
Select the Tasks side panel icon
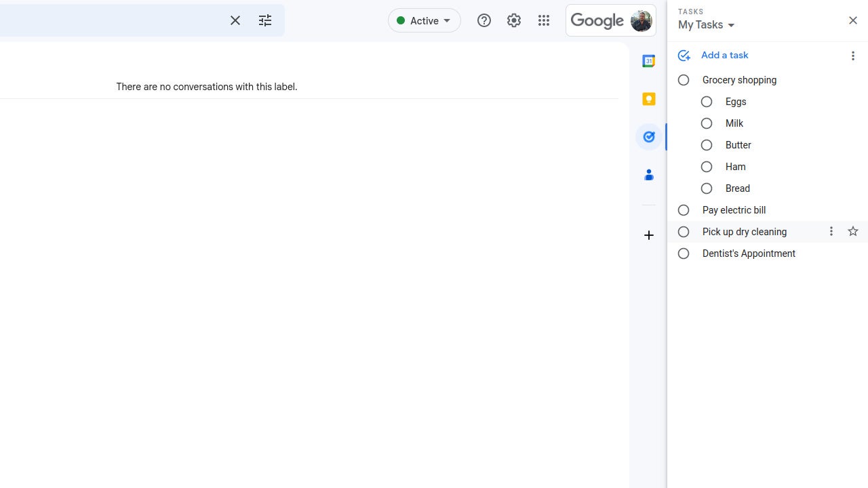coord(649,137)
